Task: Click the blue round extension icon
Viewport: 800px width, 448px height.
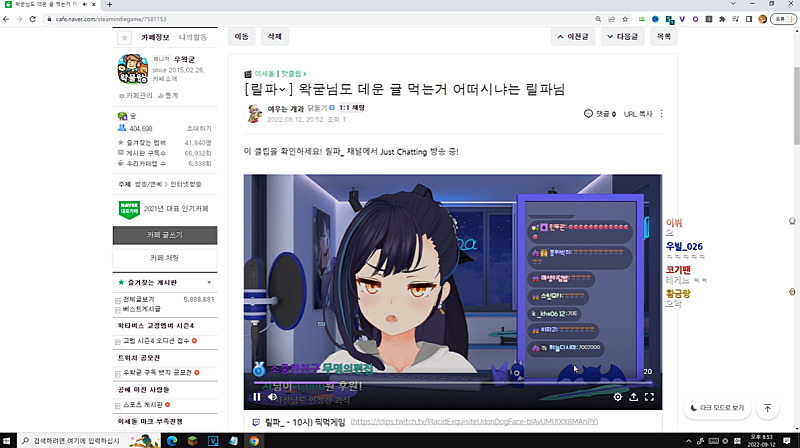Action: tap(655, 19)
